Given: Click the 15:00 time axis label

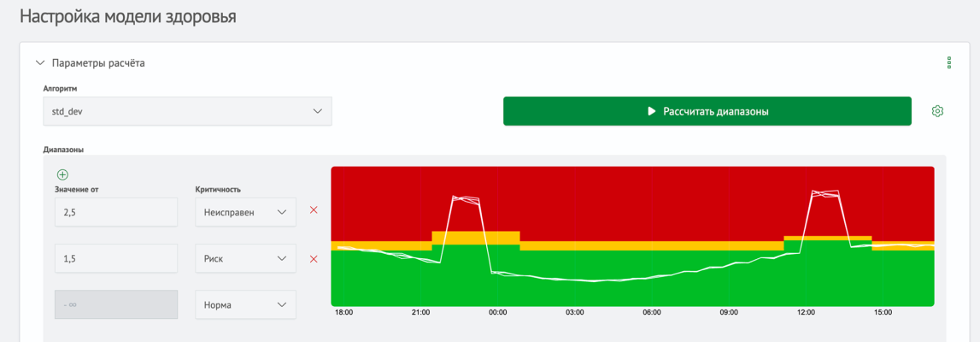Looking at the screenshot, I should [883, 312].
